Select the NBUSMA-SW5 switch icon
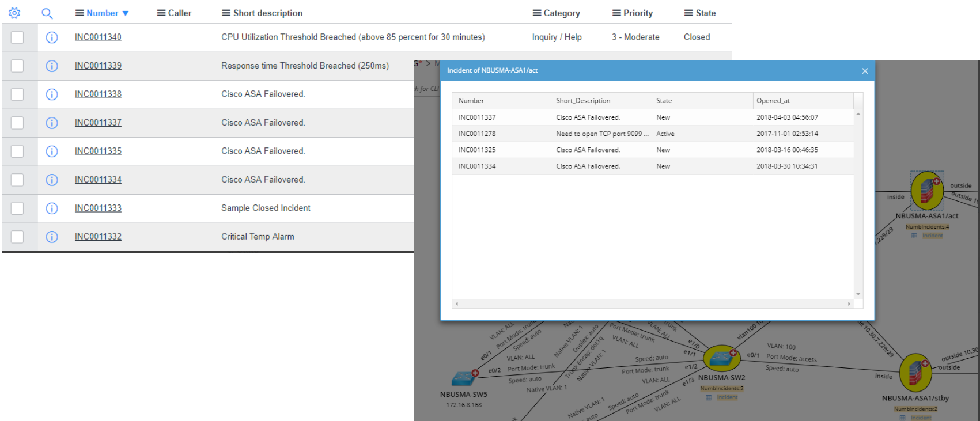This screenshot has width=980, height=421. coord(463,378)
